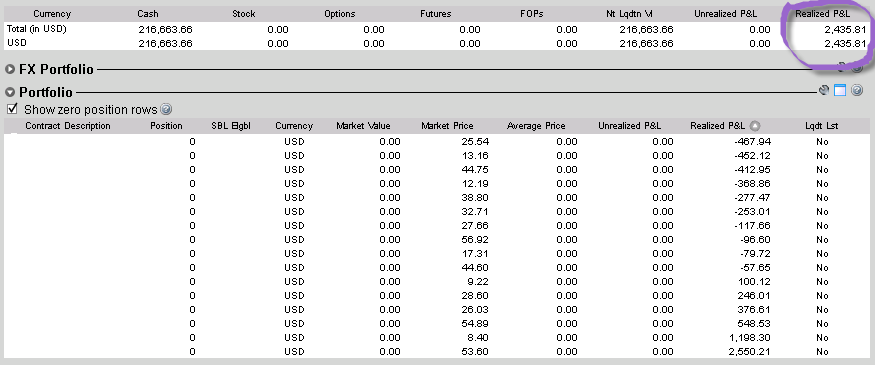This screenshot has height=365, width=875.
Task: Click sort arrow icon on Realized P&L column
Action: pos(754,126)
